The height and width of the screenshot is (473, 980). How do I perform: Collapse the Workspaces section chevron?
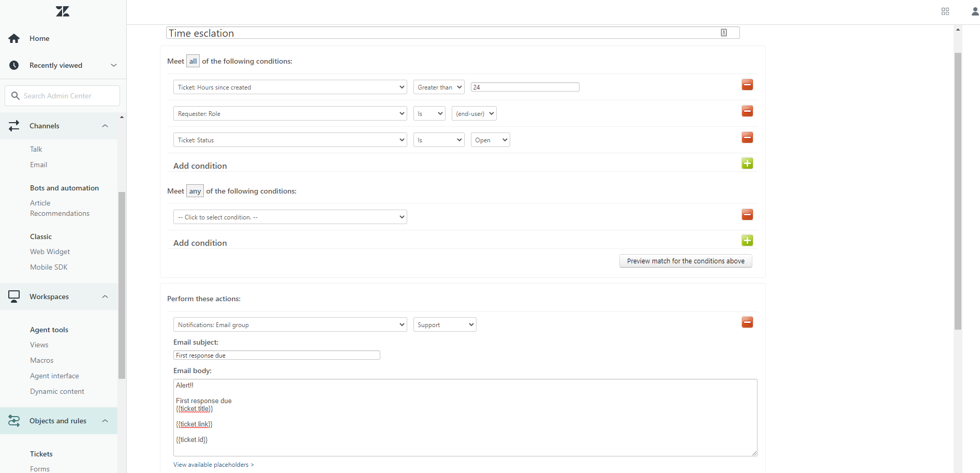pos(105,297)
